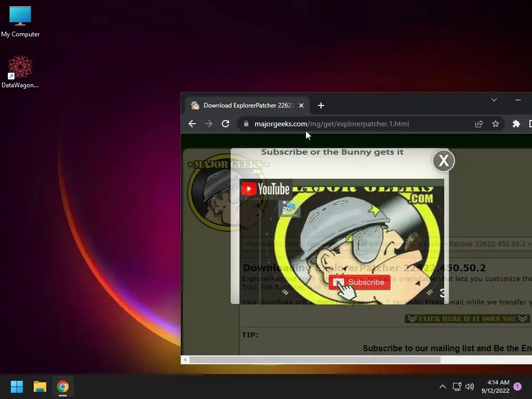
Task: Click the forward navigation arrow
Action: [x=209, y=124]
